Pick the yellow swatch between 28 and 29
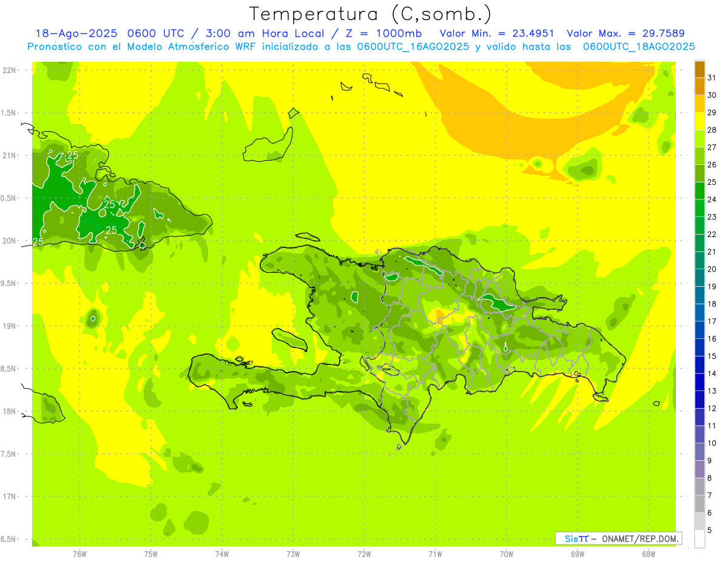Screen dimensions: 728x562 tap(699, 121)
